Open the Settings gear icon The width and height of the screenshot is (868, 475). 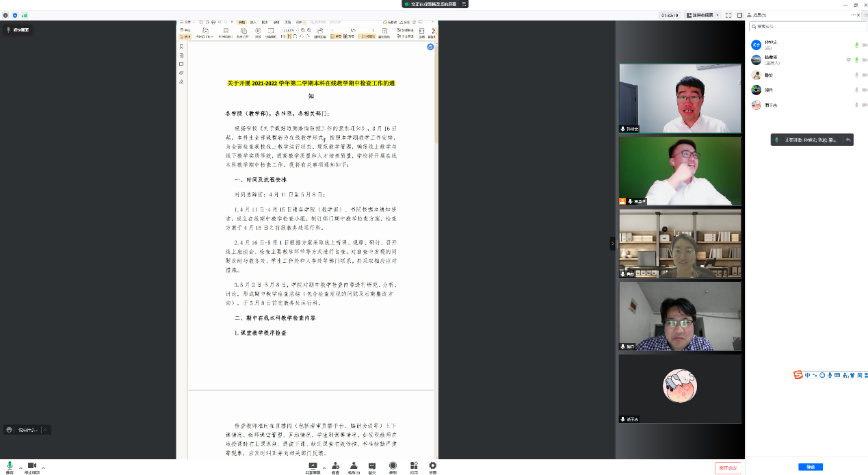click(x=432, y=466)
